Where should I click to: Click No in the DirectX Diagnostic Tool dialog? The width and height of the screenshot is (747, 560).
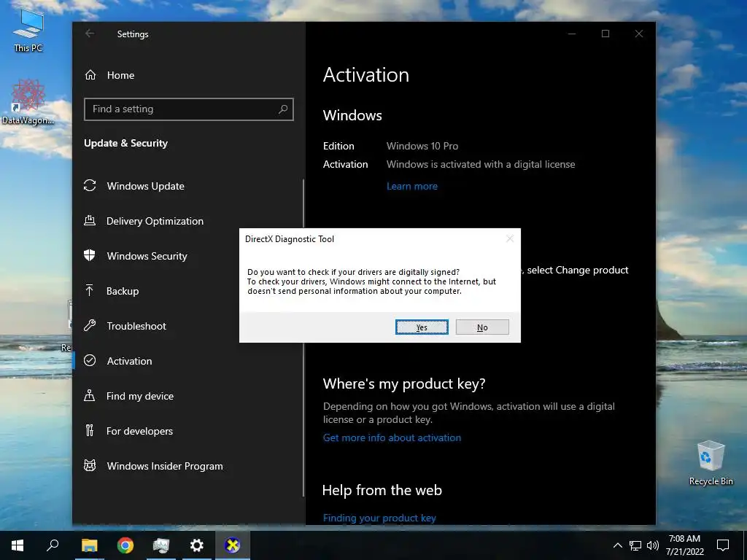click(482, 327)
